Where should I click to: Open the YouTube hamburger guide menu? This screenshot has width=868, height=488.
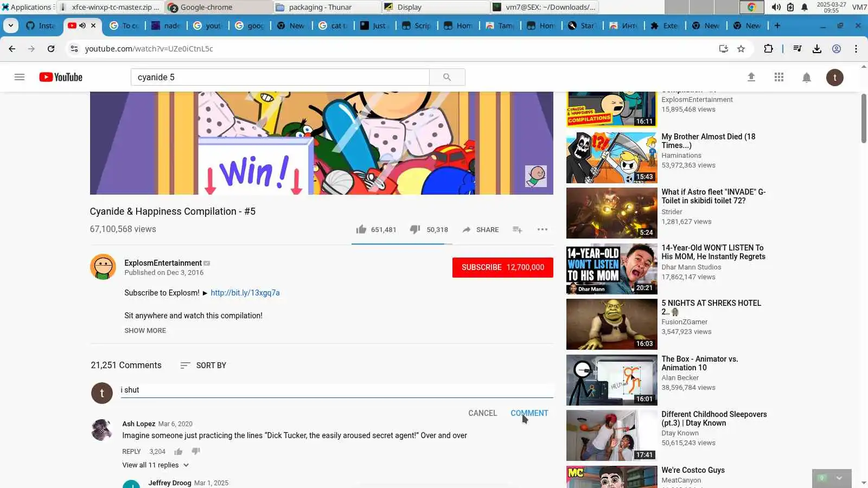(x=20, y=77)
